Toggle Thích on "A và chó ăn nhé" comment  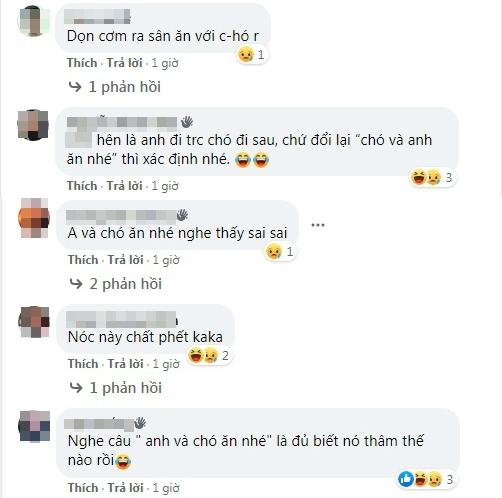[83, 260]
